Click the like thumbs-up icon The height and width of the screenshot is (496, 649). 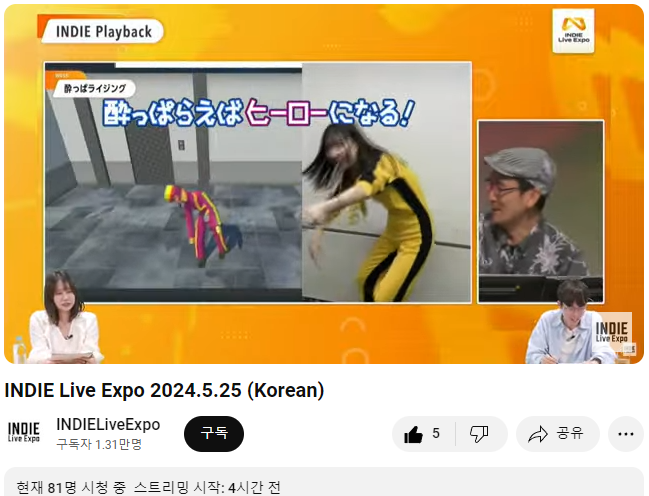pos(413,434)
